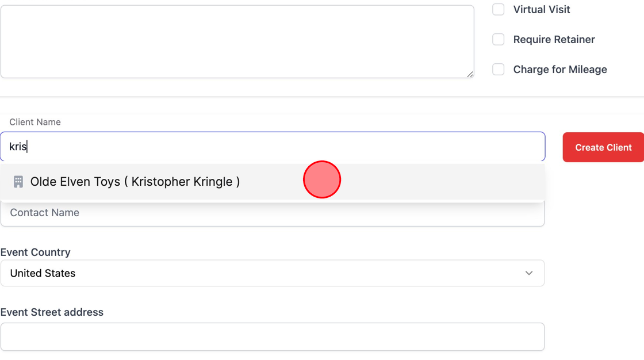Open the Event Country dropdown showing United States
Image resolution: width=644 pixels, height=360 pixels.
pyautogui.click(x=272, y=273)
